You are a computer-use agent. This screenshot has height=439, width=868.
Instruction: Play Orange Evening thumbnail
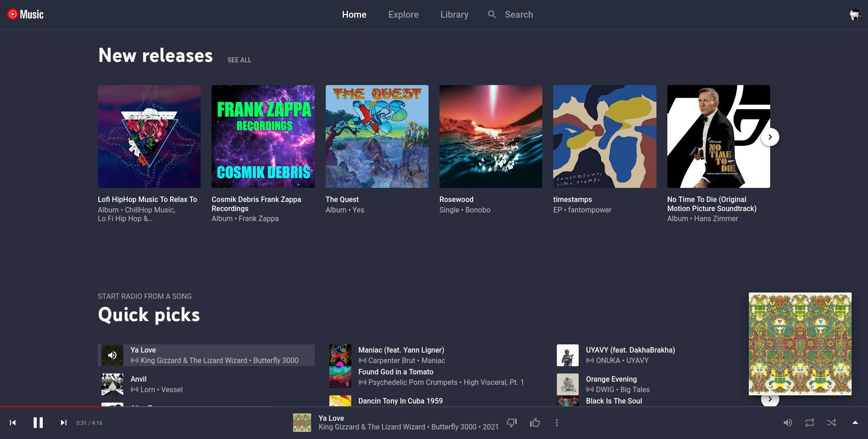point(568,384)
